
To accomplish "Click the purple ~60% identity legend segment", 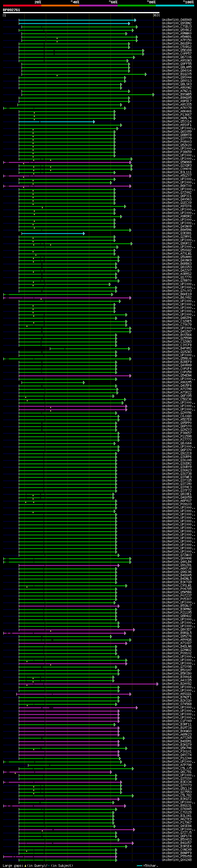I will [x=99, y=6].
